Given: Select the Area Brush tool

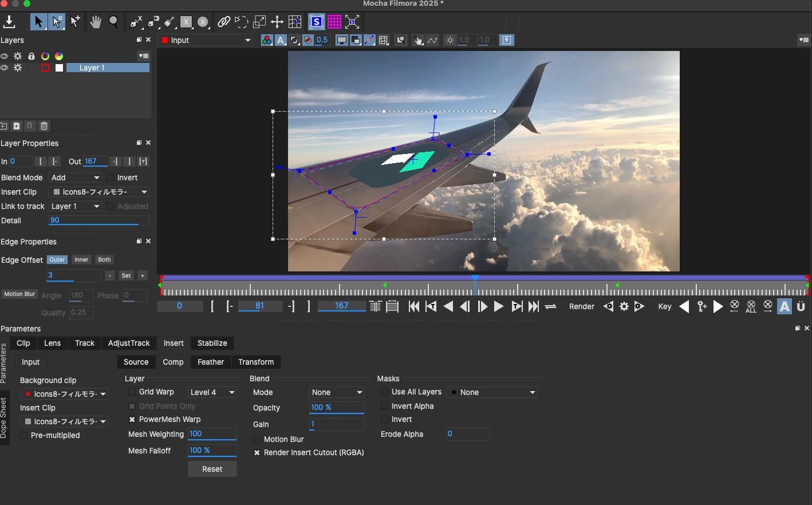Looking at the screenshot, I should pos(170,22).
